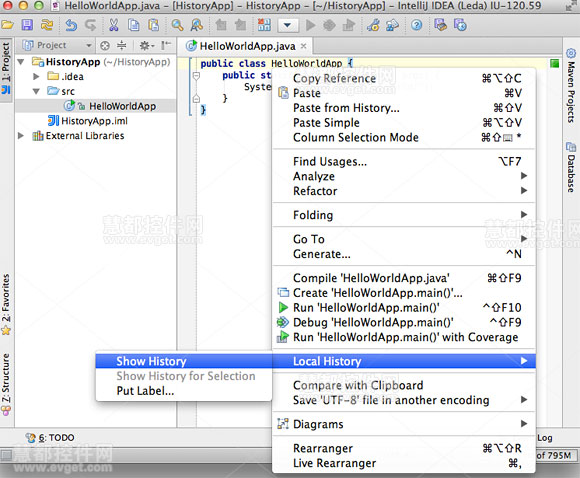Click the Debug bug toolbar icon

coord(329,25)
